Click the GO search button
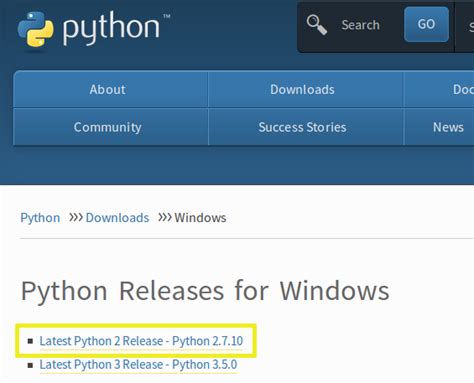474x383 pixels. coord(426,24)
